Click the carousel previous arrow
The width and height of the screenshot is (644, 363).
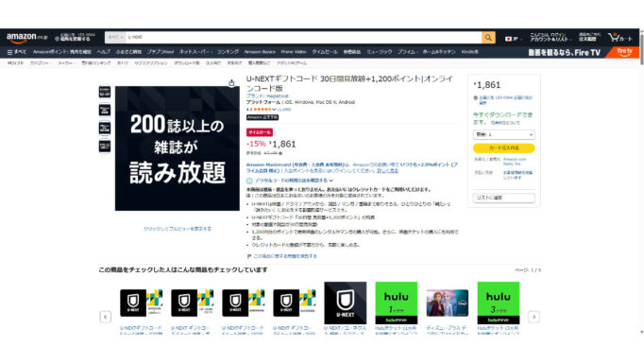[x=106, y=317]
